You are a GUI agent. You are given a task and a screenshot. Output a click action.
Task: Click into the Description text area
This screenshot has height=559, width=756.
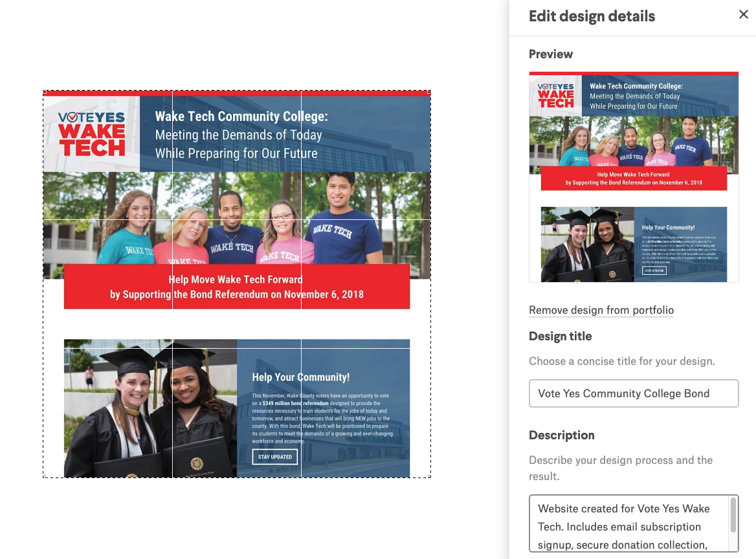[628, 524]
